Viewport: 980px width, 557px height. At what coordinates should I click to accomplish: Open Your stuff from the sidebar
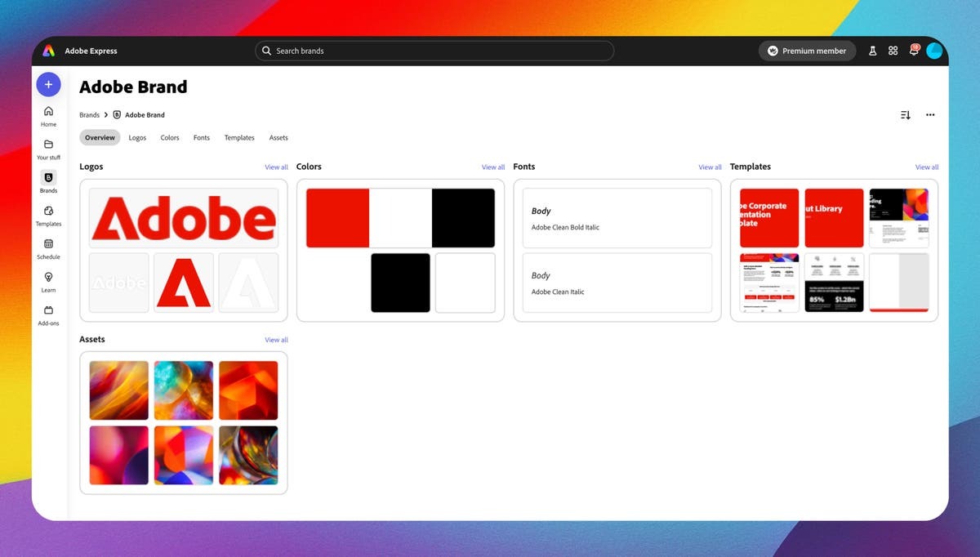coord(48,147)
